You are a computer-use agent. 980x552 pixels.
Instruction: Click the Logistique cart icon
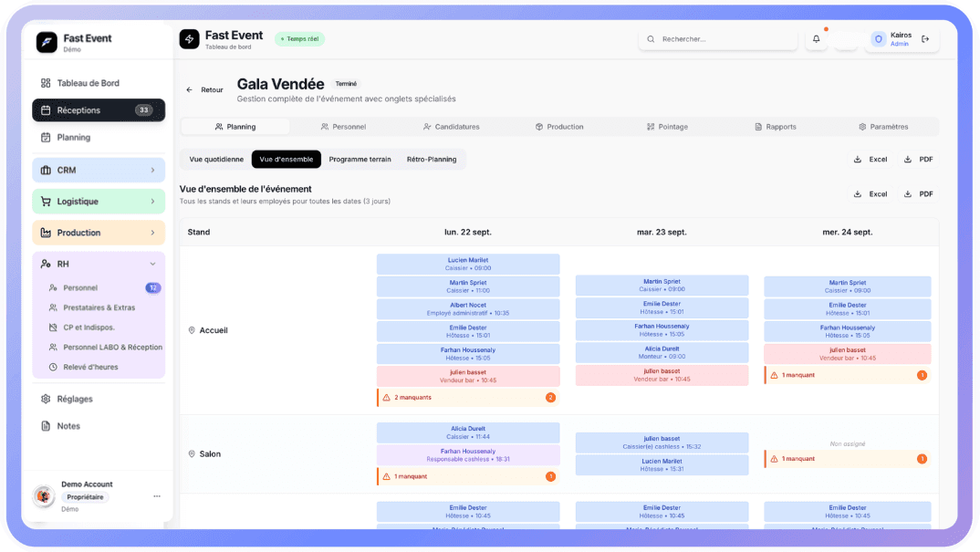pyautogui.click(x=46, y=202)
